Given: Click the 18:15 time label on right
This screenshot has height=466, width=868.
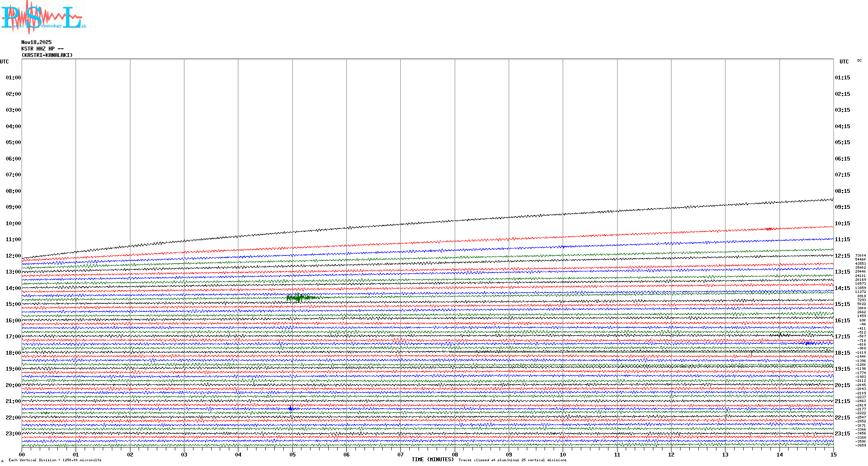Looking at the screenshot, I should coord(842,353).
